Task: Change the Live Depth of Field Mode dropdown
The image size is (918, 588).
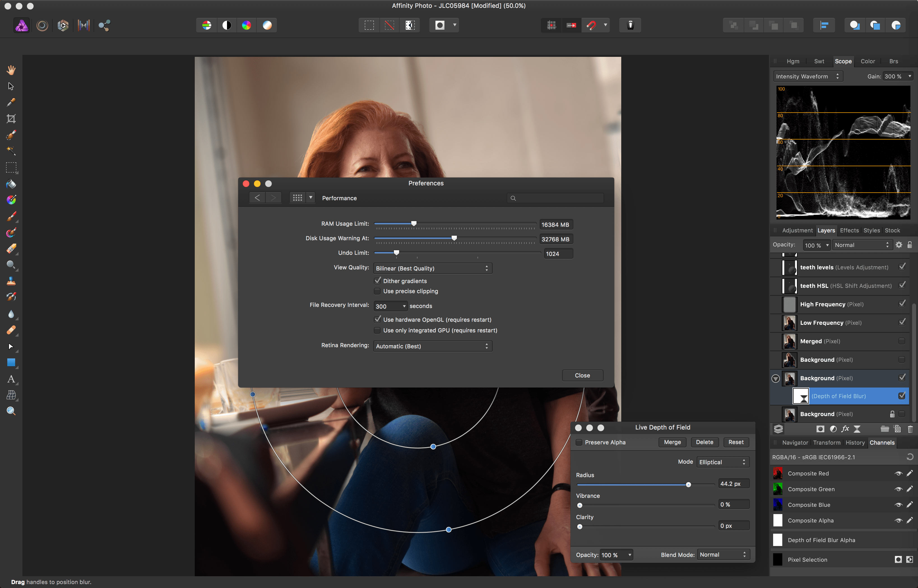Action: [x=722, y=462]
